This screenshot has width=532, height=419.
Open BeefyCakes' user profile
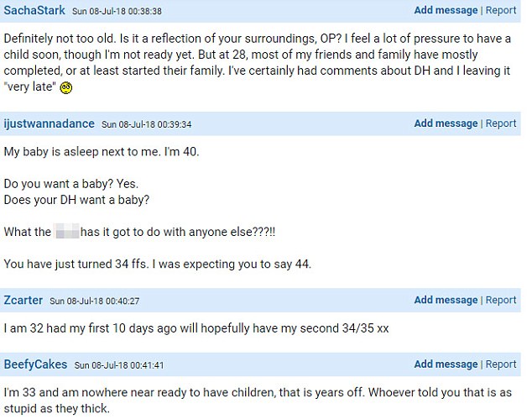(x=35, y=364)
